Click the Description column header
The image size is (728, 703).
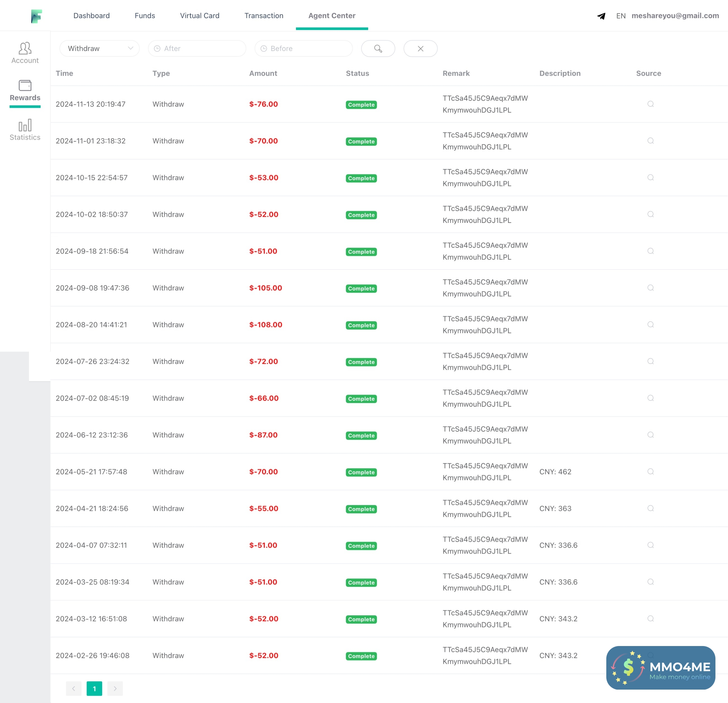[560, 73]
